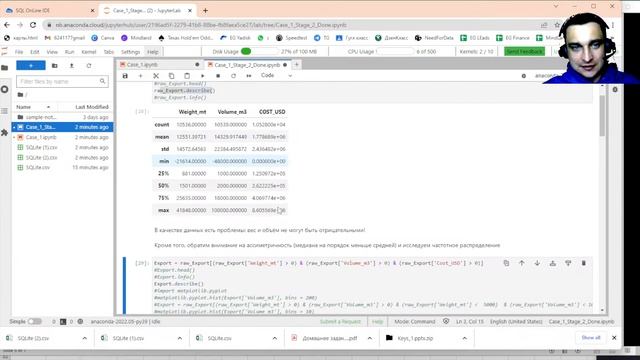This screenshot has width=640, height=360.
Task: Toggle the Simple interface mode switch
Action: [34, 322]
